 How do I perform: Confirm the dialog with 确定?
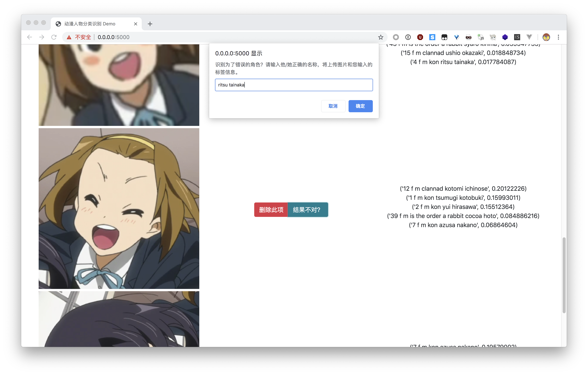[x=360, y=106]
